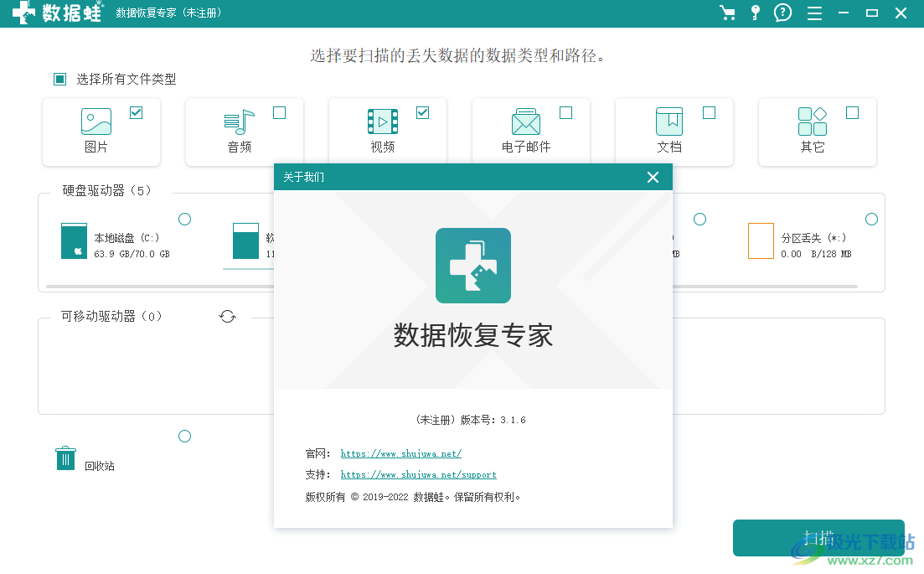Check the 电子邮件 checkbox
Image resolution: width=924 pixels, height=574 pixels.
point(565,112)
